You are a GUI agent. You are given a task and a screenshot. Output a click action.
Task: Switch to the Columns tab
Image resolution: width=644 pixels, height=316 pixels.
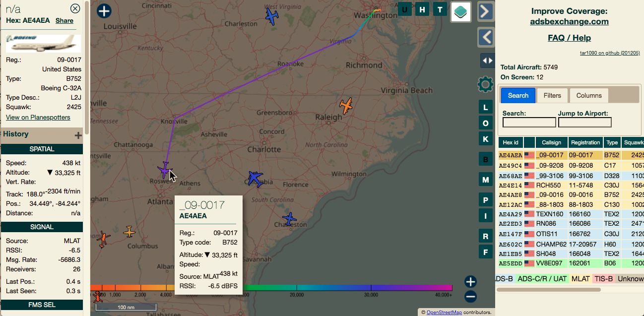[589, 95]
